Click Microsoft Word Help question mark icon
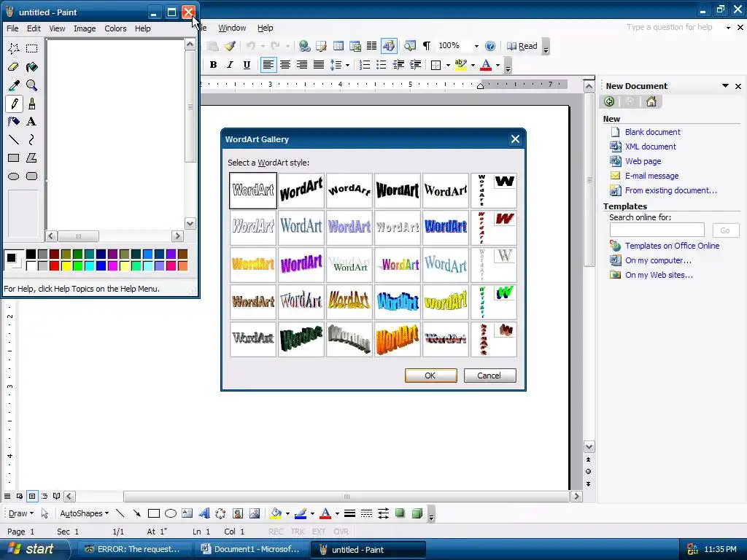Viewport: 747px width, 560px height. pyautogui.click(x=490, y=46)
